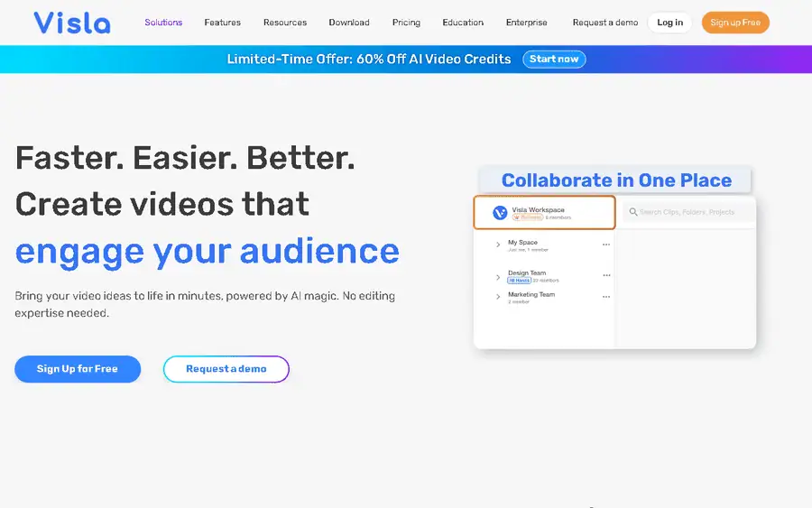
Task: Open My Space three-dot options
Action: pyautogui.click(x=606, y=245)
